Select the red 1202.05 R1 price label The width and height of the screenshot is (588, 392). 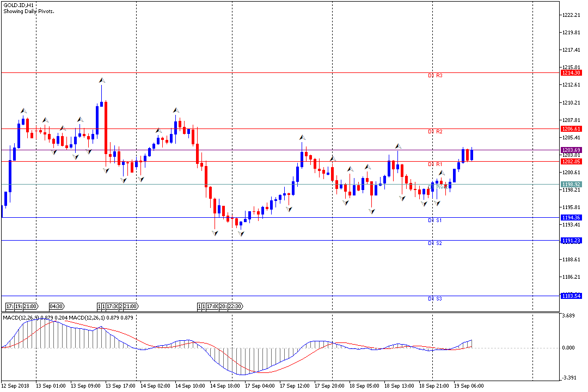tap(571, 162)
